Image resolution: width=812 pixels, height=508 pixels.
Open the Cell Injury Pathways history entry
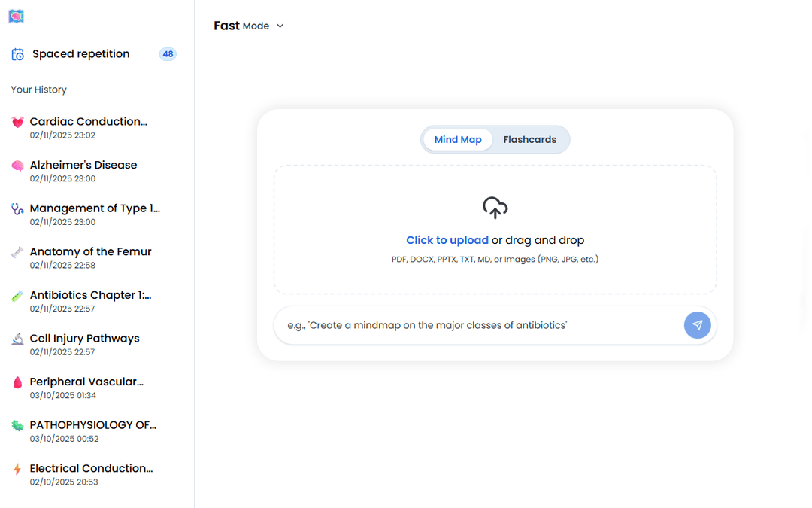point(84,338)
